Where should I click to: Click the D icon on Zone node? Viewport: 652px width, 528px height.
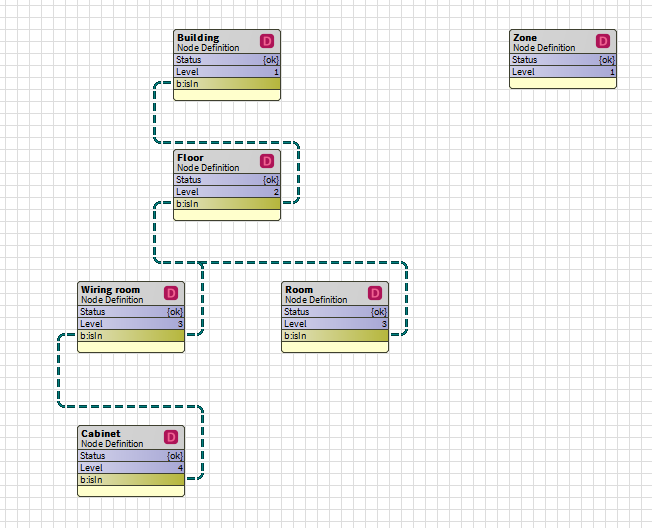603,41
